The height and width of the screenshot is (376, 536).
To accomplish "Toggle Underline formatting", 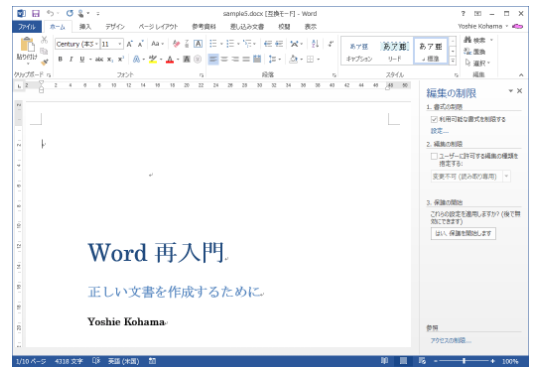I will tap(82, 59).
